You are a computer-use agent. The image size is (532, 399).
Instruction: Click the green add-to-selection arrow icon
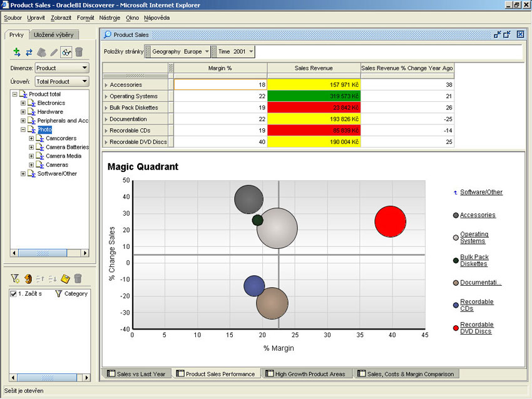(17, 52)
